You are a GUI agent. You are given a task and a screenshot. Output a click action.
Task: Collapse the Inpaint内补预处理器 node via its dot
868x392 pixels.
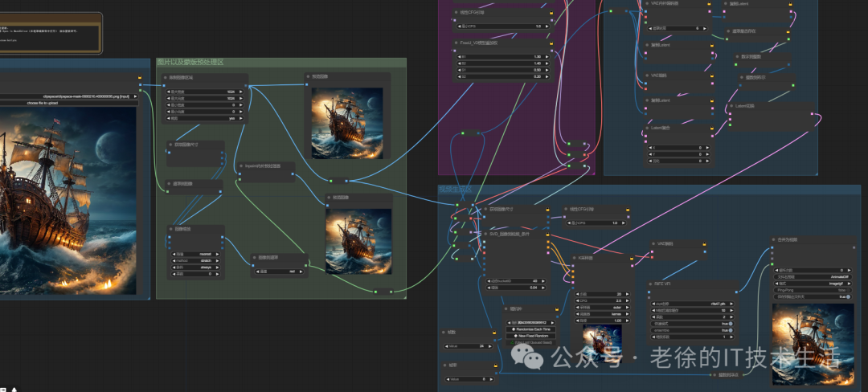pyautogui.click(x=241, y=165)
